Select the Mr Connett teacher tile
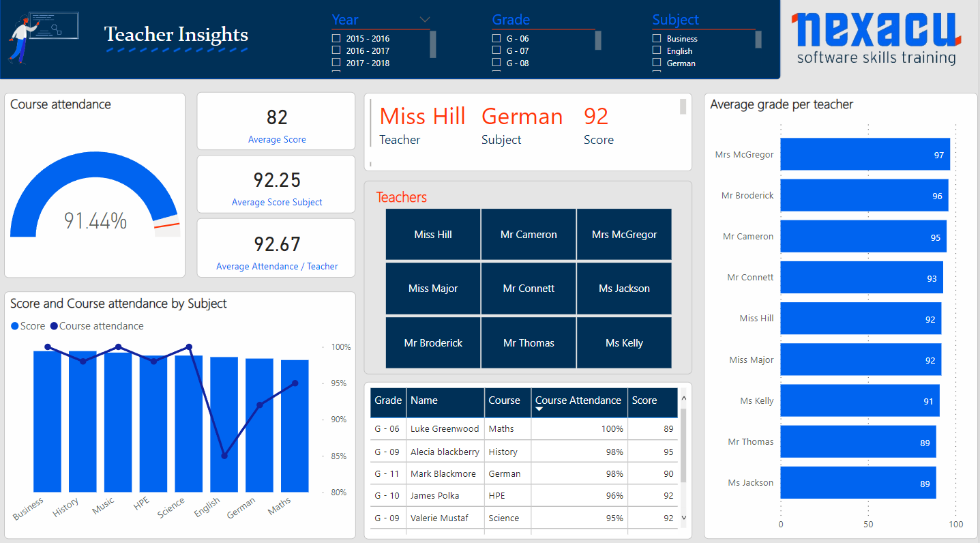 (x=529, y=288)
